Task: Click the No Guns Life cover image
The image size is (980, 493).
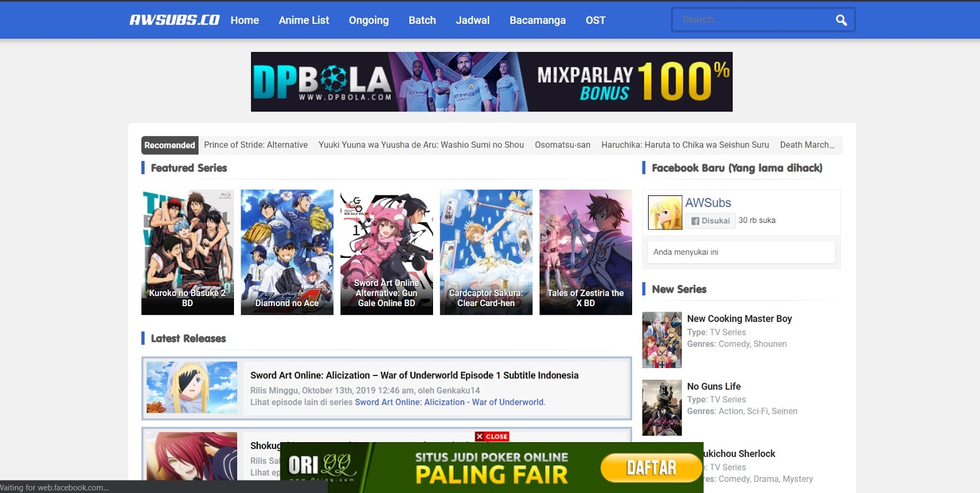Action: point(661,407)
